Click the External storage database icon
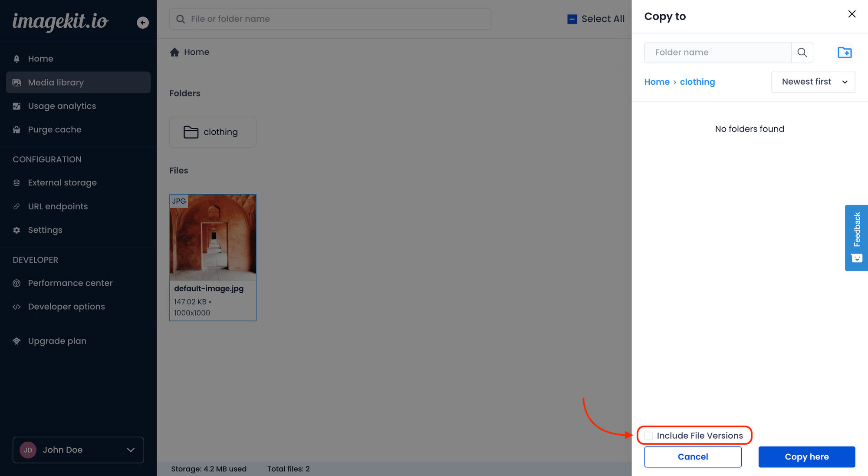The width and height of the screenshot is (868, 476). coord(16,183)
